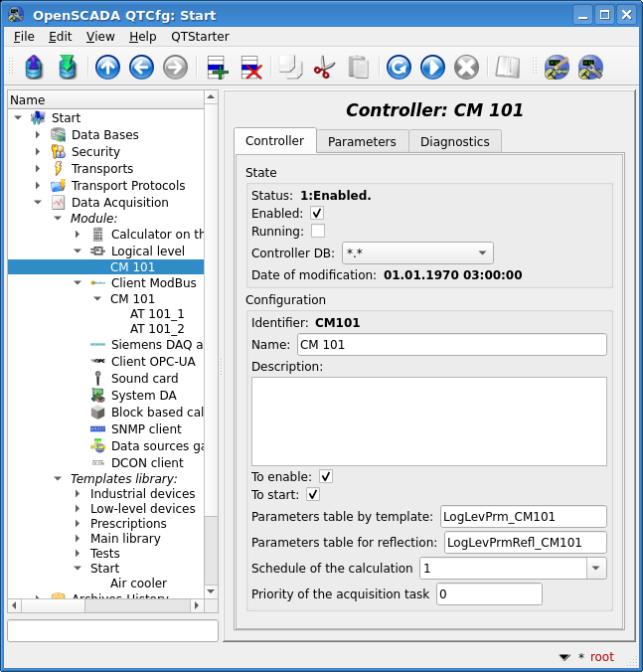
Task: Click the tree horizontal scrollbar handle
Action: (x=53, y=605)
